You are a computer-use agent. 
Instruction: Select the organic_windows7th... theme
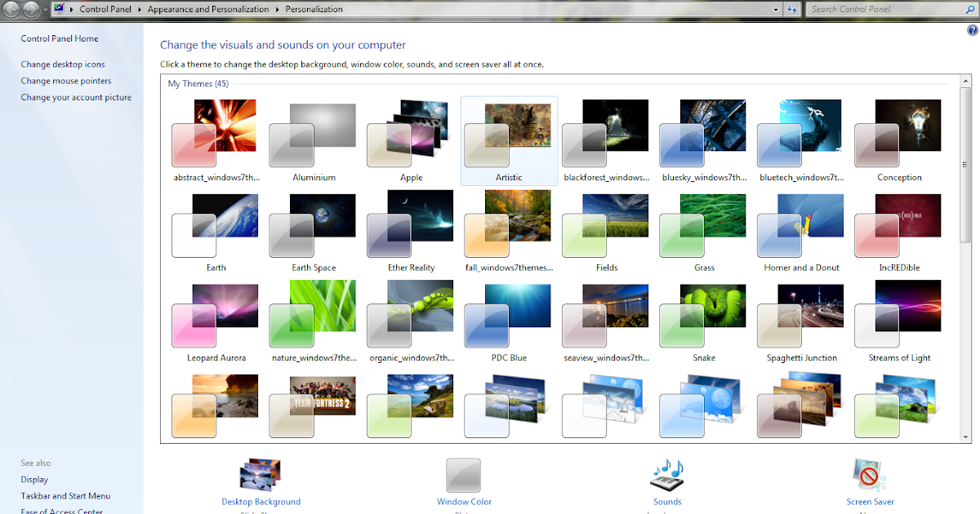(411, 322)
